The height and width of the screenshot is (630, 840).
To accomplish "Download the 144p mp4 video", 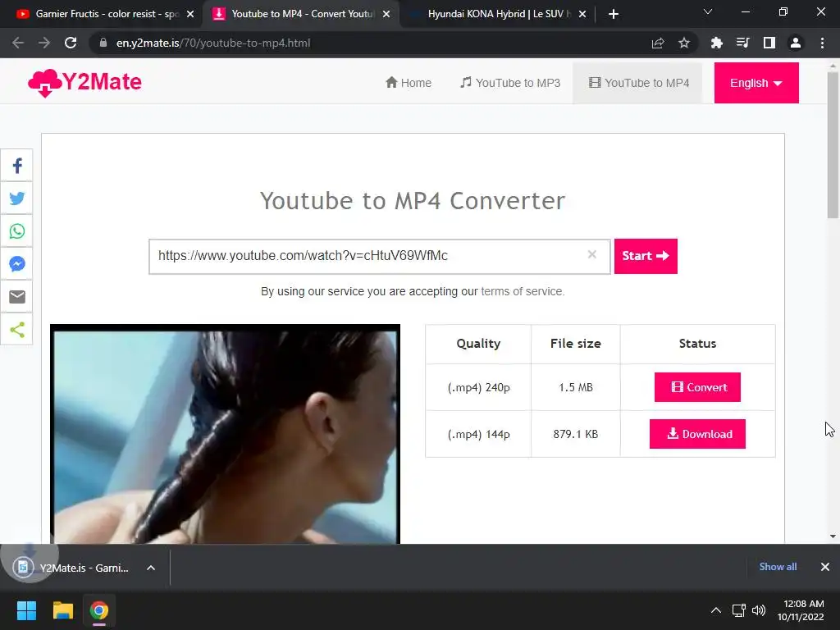I will [697, 434].
